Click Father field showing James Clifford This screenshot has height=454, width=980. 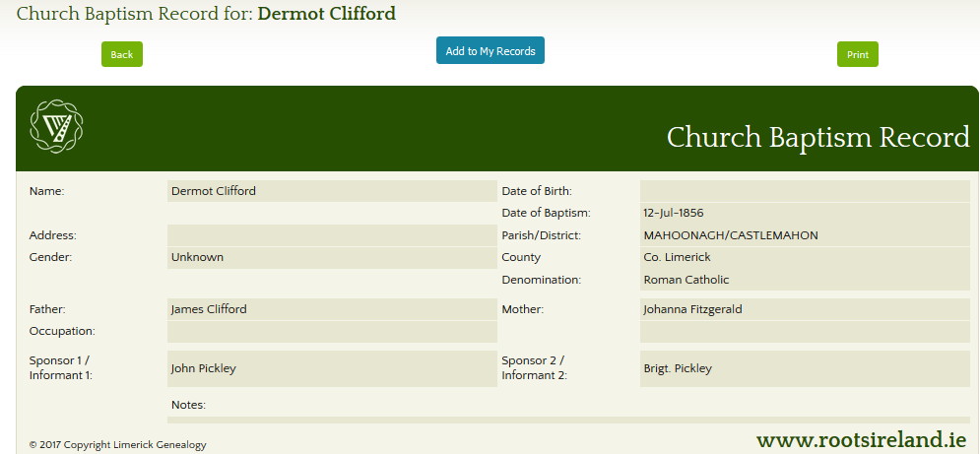(331, 309)
